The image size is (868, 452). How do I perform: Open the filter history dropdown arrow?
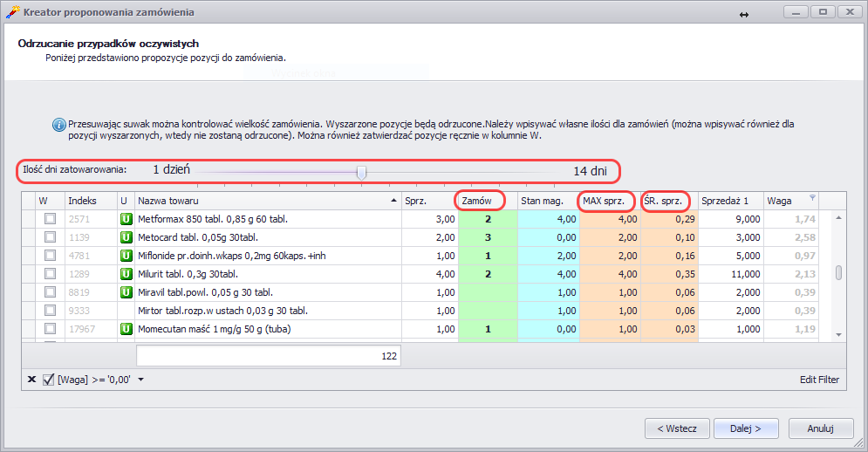click(x=141, y=380)
